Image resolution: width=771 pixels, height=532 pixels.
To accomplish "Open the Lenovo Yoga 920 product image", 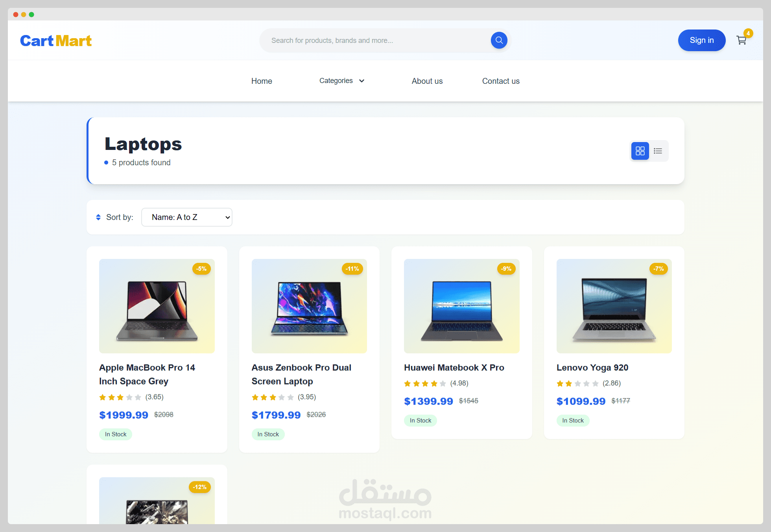I will point(614,306).
